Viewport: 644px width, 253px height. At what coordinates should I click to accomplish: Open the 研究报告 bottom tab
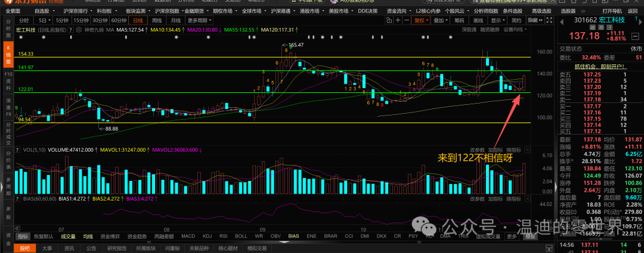[117, 248]
